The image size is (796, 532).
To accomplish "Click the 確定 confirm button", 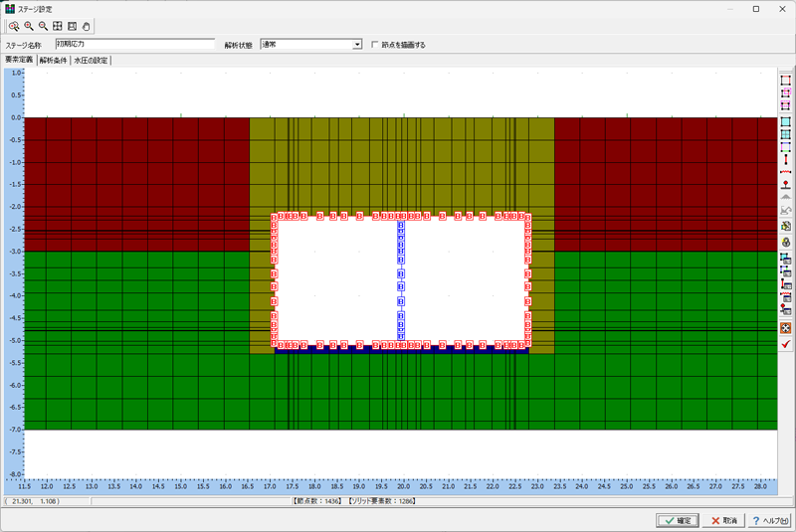I will point(678,520).
